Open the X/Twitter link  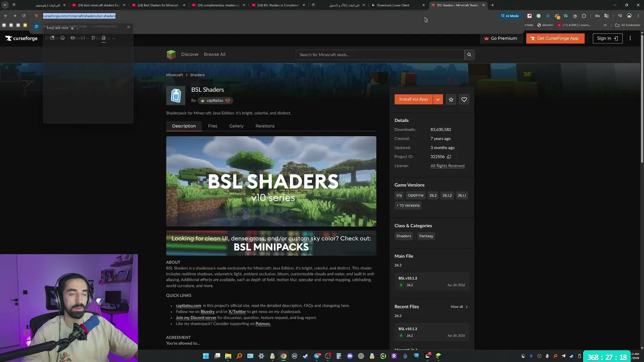click(237, 312)
